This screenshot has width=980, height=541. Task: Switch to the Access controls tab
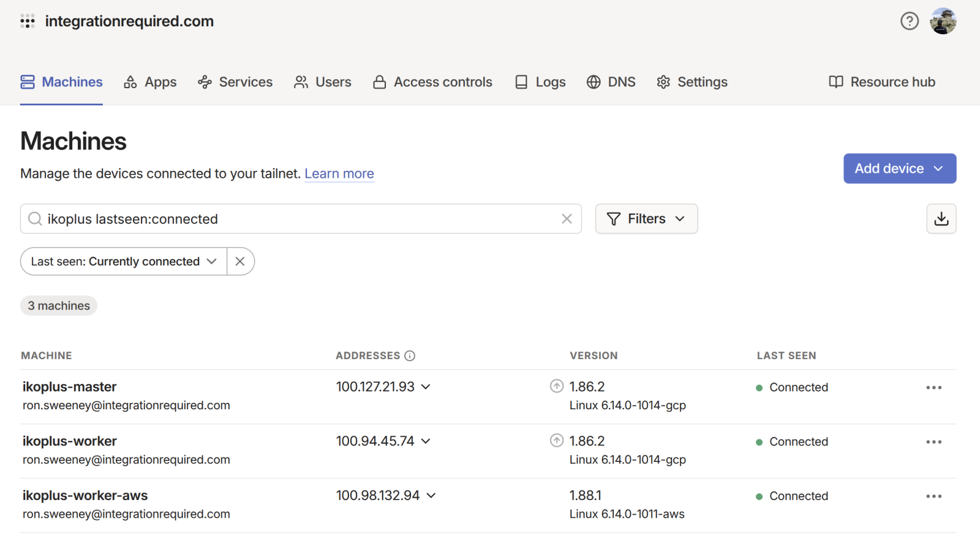tap(432, 82)
